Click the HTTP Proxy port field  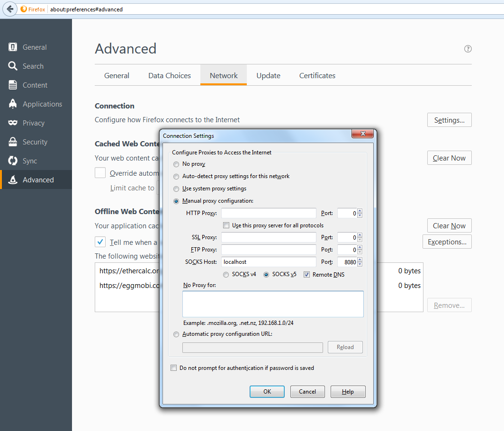[x=348, y=213]
